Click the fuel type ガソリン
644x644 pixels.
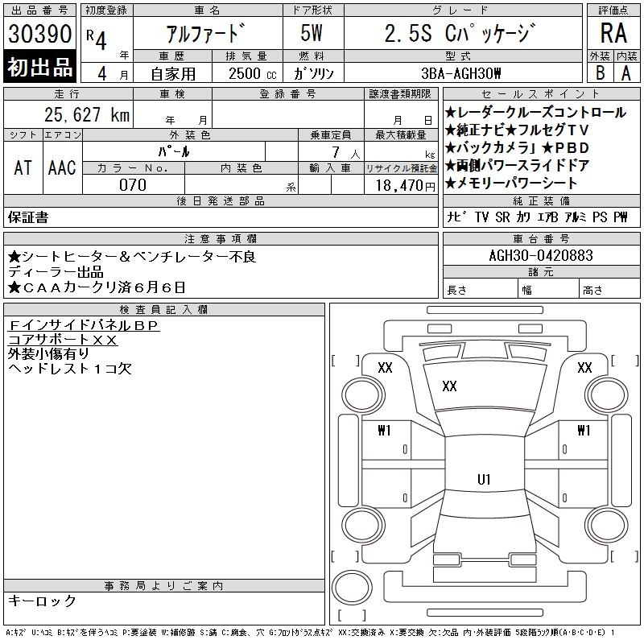tap(313, 74)
